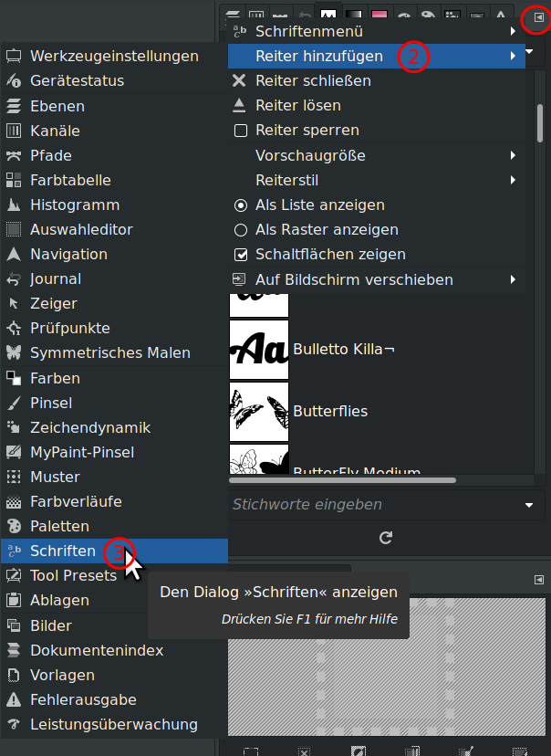
Task: Click Muster in the dialog list
Action: point(114,477)
